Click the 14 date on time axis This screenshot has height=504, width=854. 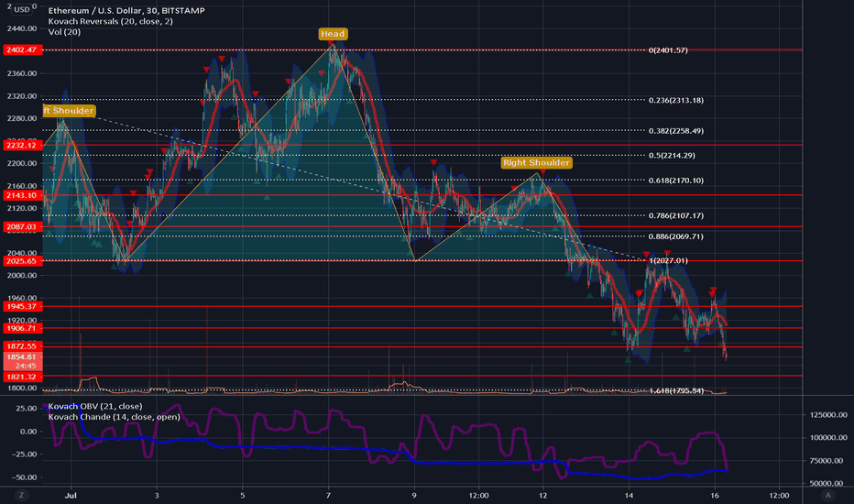point(630,495)
